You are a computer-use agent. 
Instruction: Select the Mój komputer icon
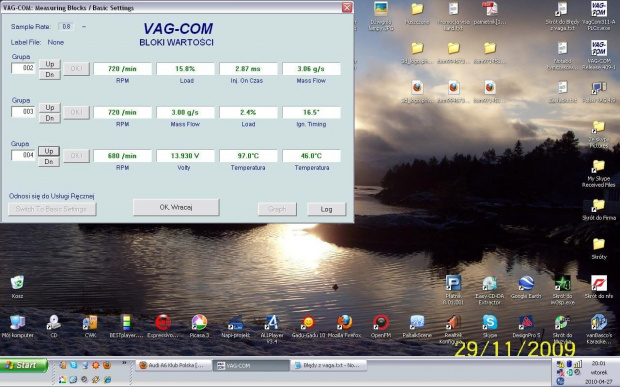(17, 326)
